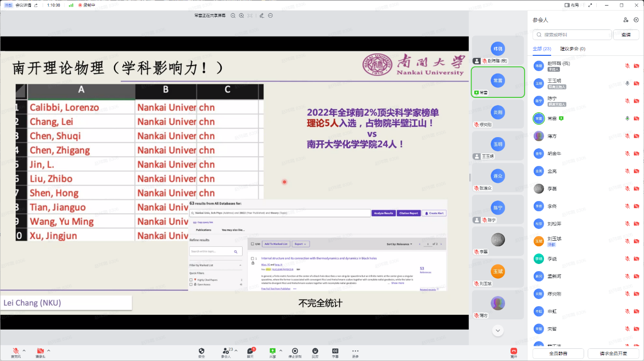This screenshot has width=644, height=361.
Task: Select the 全部 (23) participants tab
Action: pyautogui.click(x=541, y=49)
